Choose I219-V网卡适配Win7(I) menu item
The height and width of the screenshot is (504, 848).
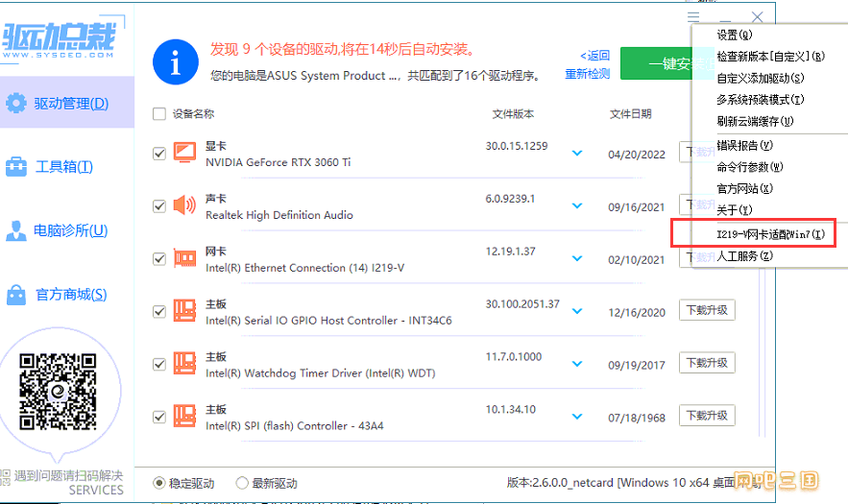770,234
